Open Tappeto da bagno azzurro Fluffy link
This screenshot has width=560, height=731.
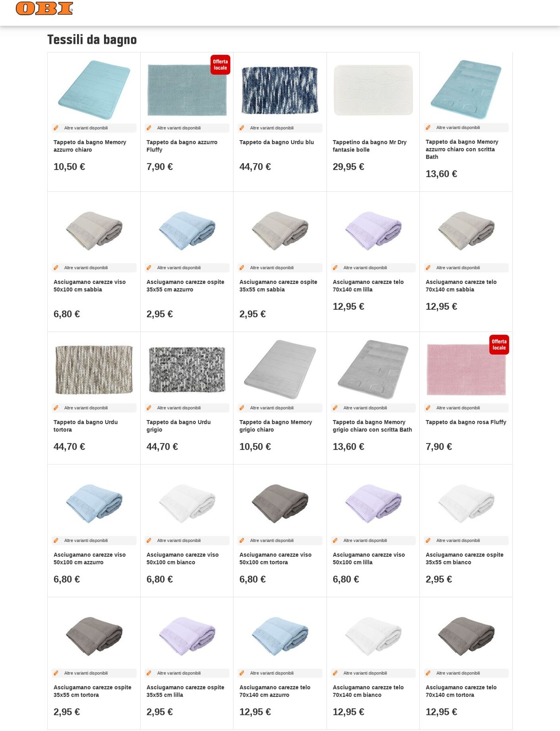coord(182,146)
